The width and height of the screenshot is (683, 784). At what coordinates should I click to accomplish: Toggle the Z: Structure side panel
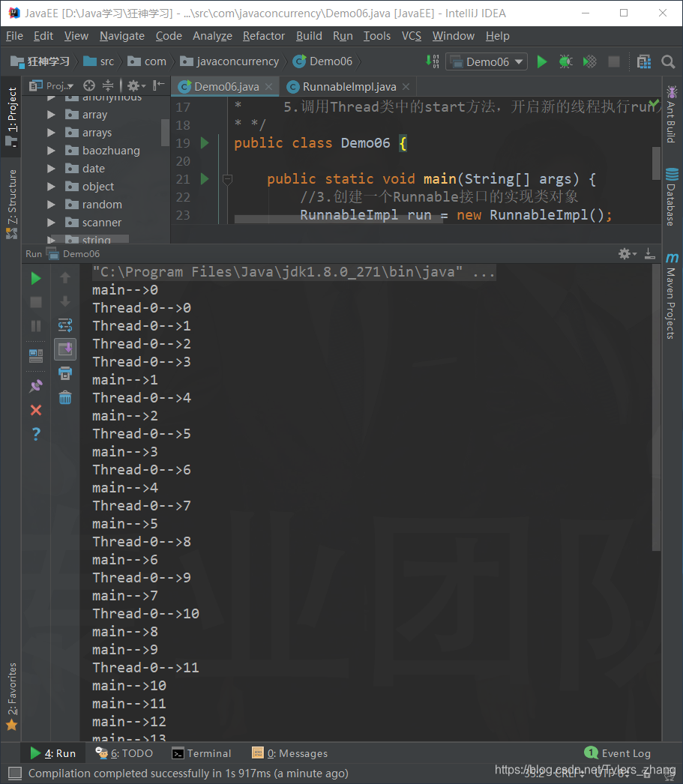[12, 204]
